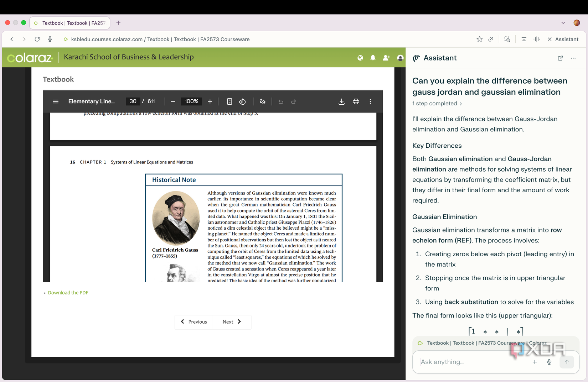Click the Colaraz logo
588x382 pixels.
pos(30,58)
